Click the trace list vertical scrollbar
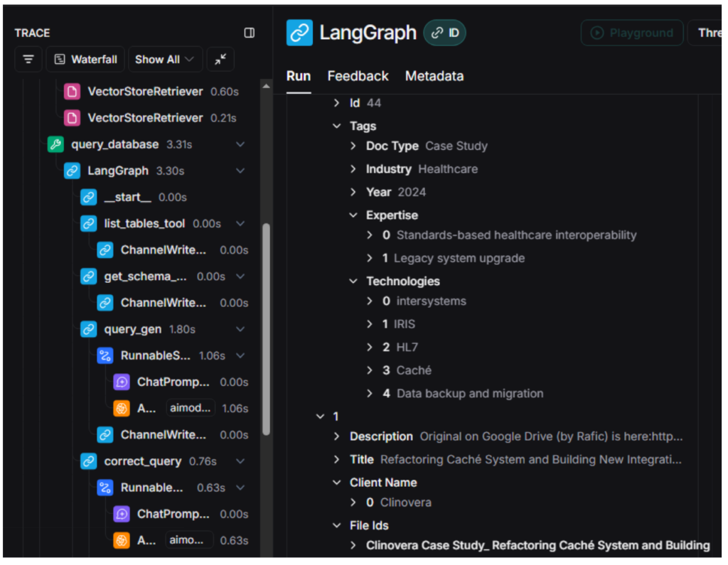Image resolution: width=728 pixels, height=565 pixels. [266, 329]
